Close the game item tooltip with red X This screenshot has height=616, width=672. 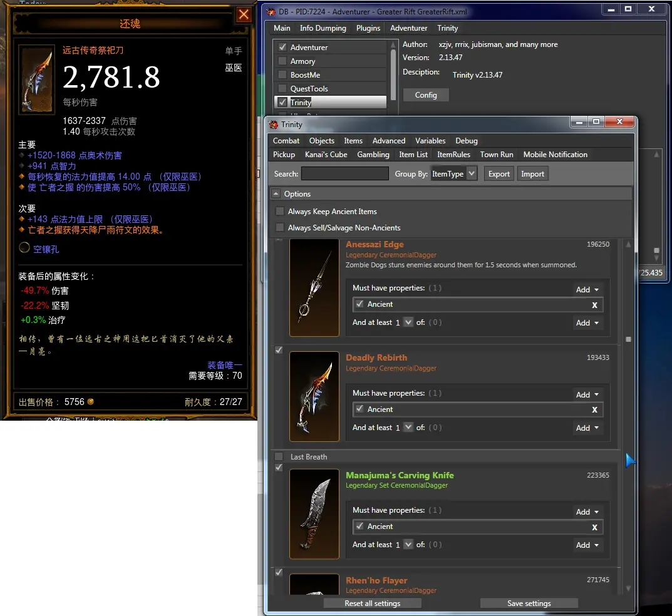(x=244, y=14)
